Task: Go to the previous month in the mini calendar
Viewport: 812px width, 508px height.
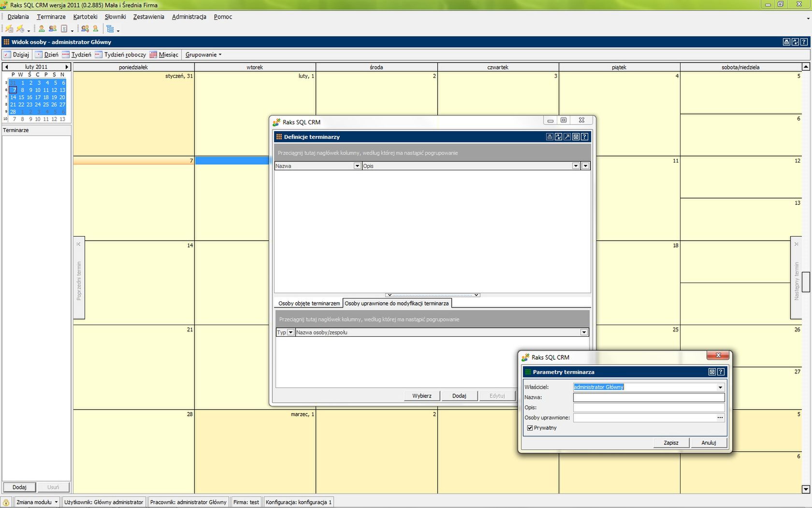Action: pos(6,67)
